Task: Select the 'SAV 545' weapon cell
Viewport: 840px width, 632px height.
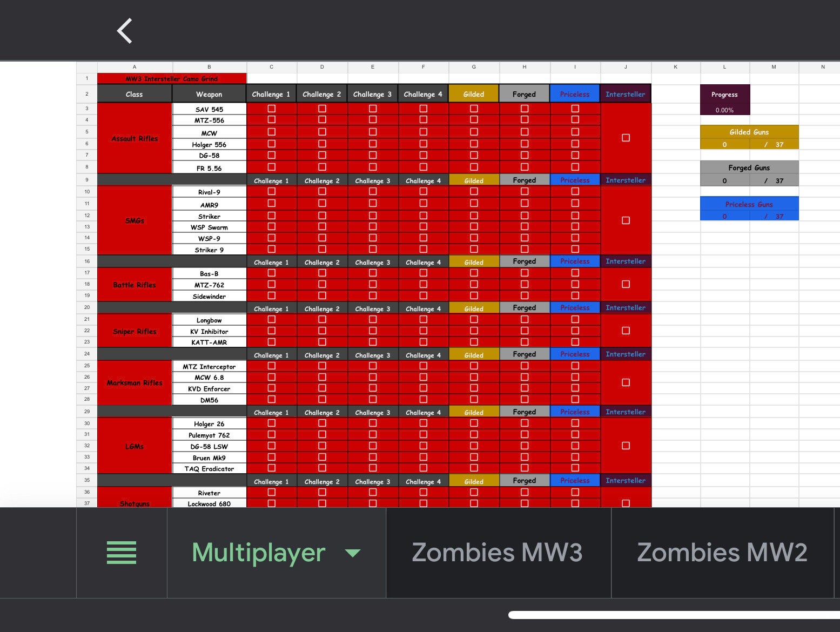Action: pyautogui.click(x=209, y=109)
